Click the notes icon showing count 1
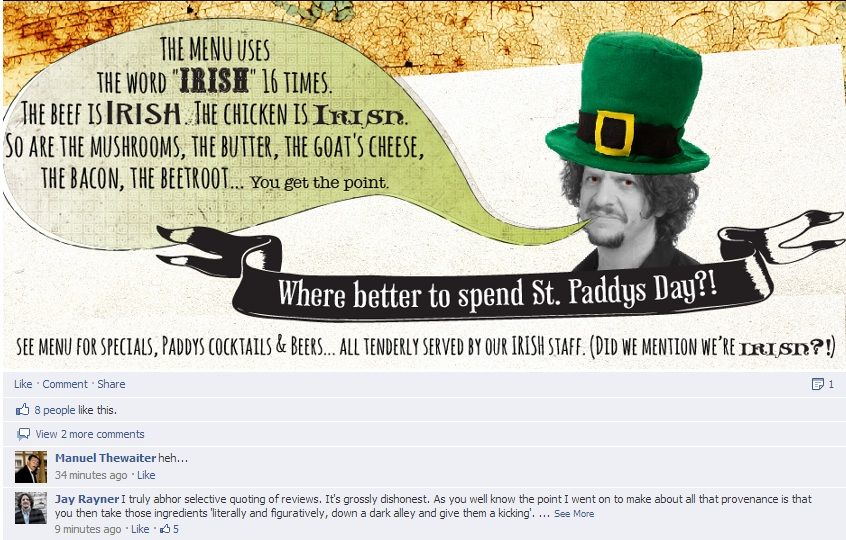 click(x=818, y=384)
